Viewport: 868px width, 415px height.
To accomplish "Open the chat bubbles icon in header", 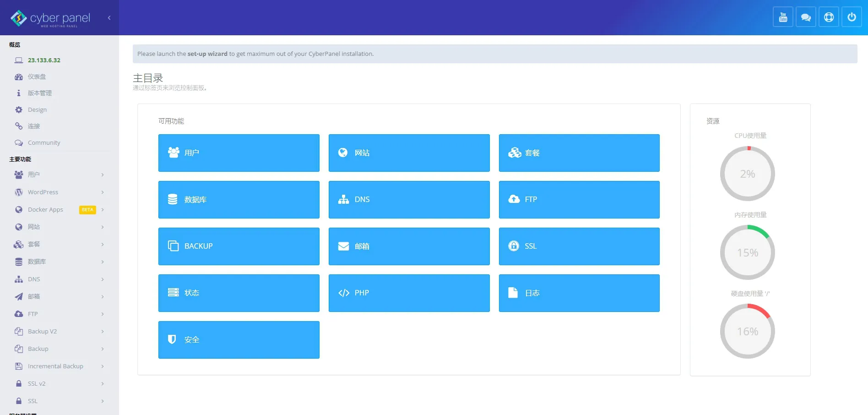I will click(x=806, y=17).
